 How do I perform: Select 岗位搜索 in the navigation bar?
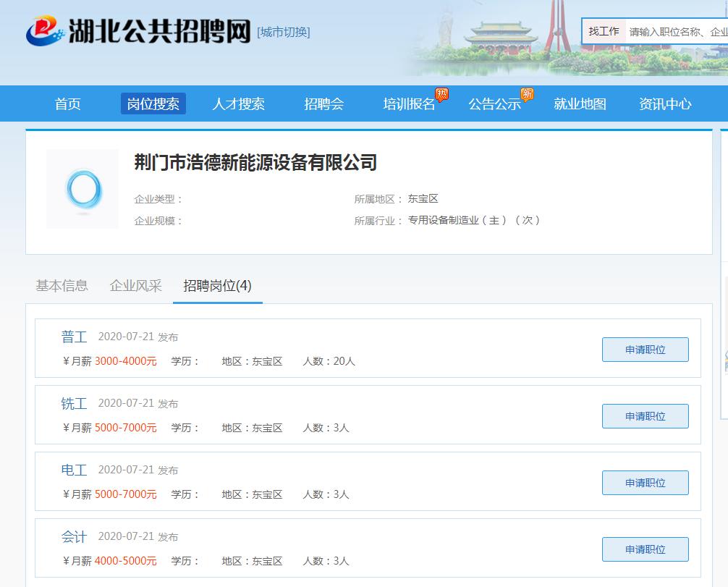(153, 104)
